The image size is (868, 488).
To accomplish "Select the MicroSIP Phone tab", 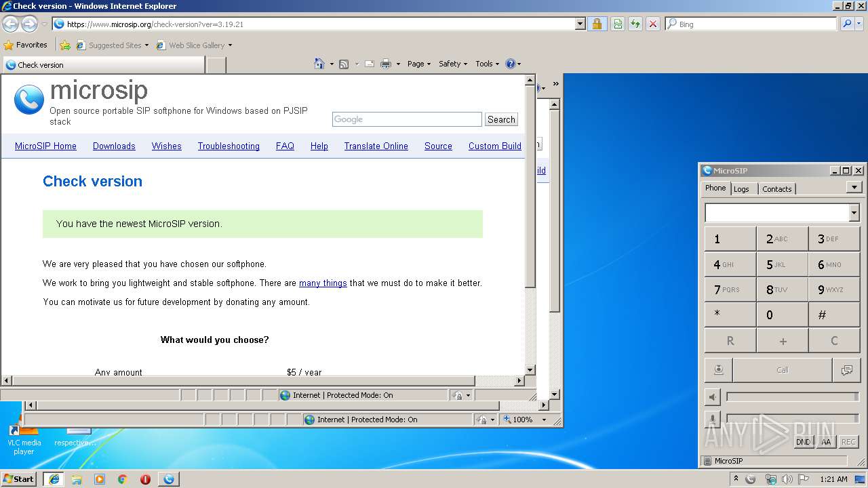I will click(715, 188).
